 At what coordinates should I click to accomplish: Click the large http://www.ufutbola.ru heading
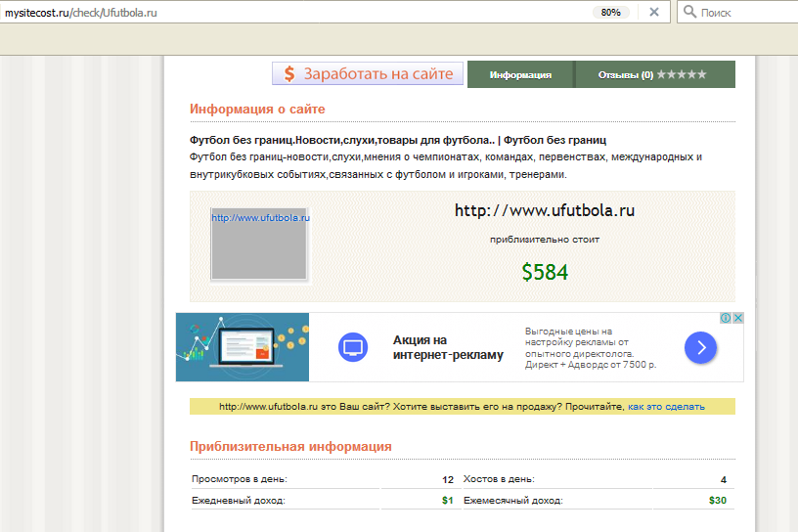click(x=545, y=210)
